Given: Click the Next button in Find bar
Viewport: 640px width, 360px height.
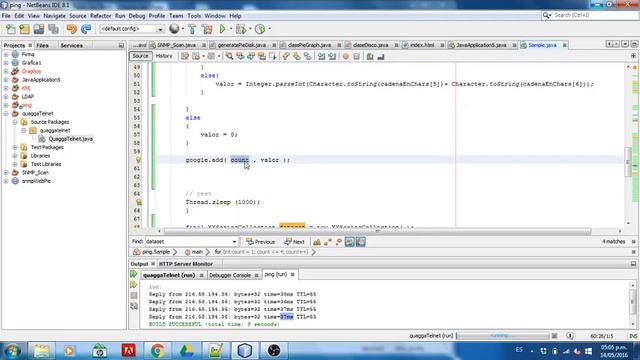Looking at the screenshot, I should click(295, 242).
